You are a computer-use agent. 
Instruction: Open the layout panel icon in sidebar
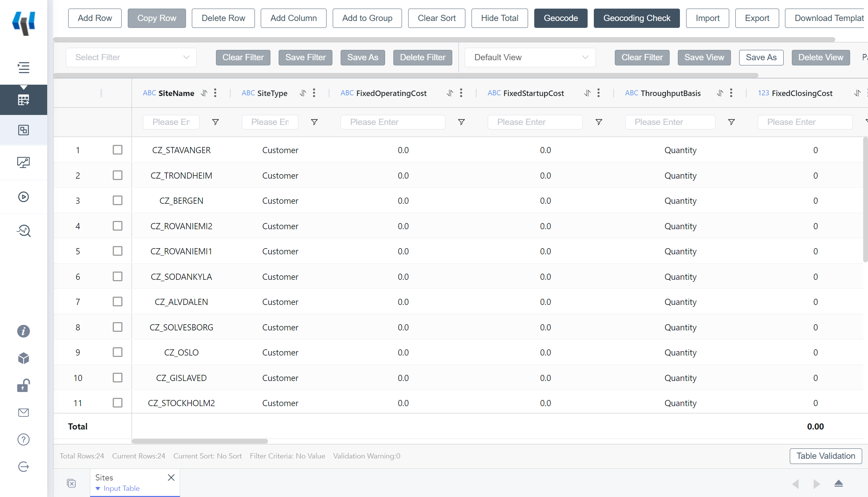tap(23, 130)
